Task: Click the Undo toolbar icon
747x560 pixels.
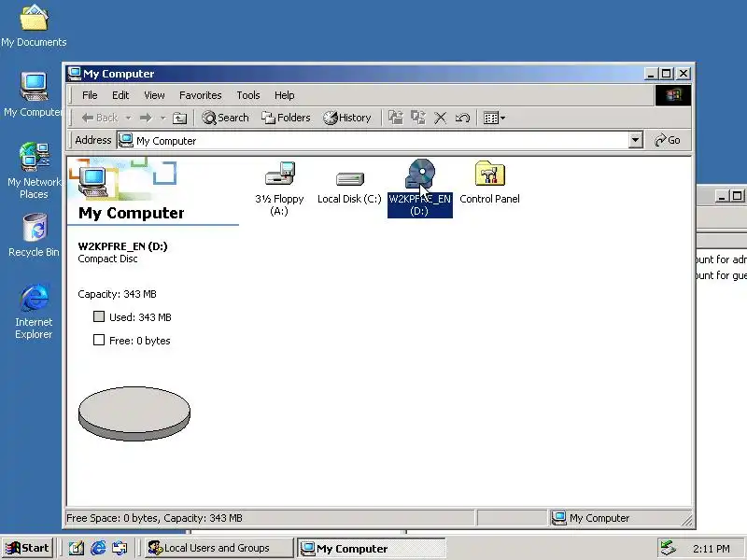Action: [462, 118]
